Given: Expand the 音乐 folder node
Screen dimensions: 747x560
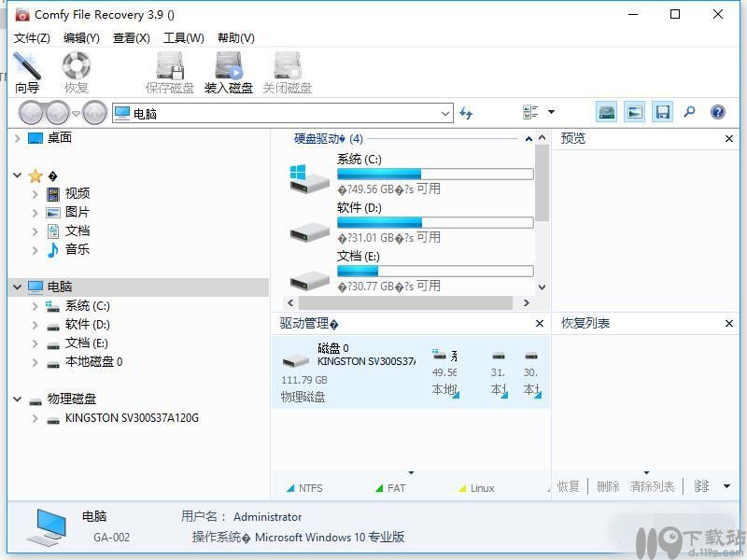Looking at the screenshot, I should click(35, 250).
